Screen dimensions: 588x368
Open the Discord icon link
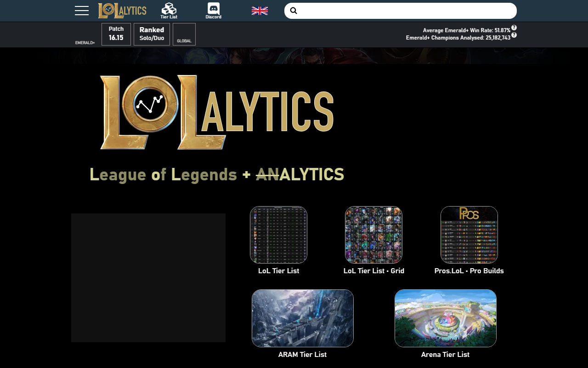click(214, 11)
